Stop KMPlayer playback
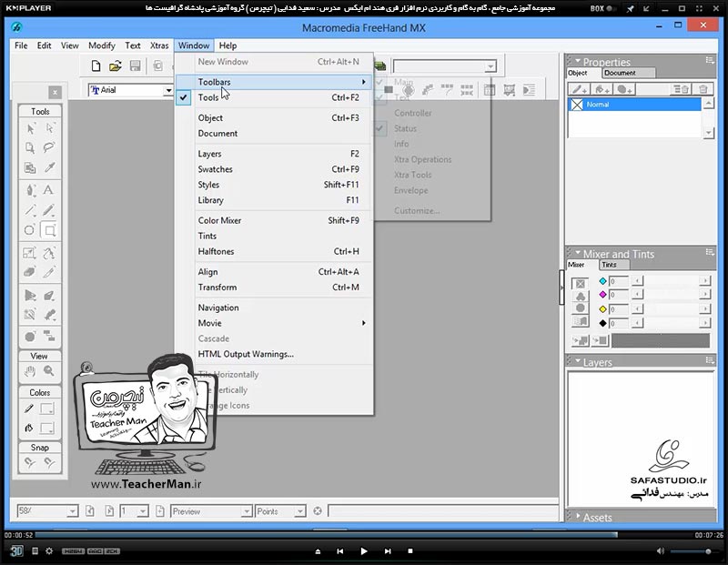 410,551
